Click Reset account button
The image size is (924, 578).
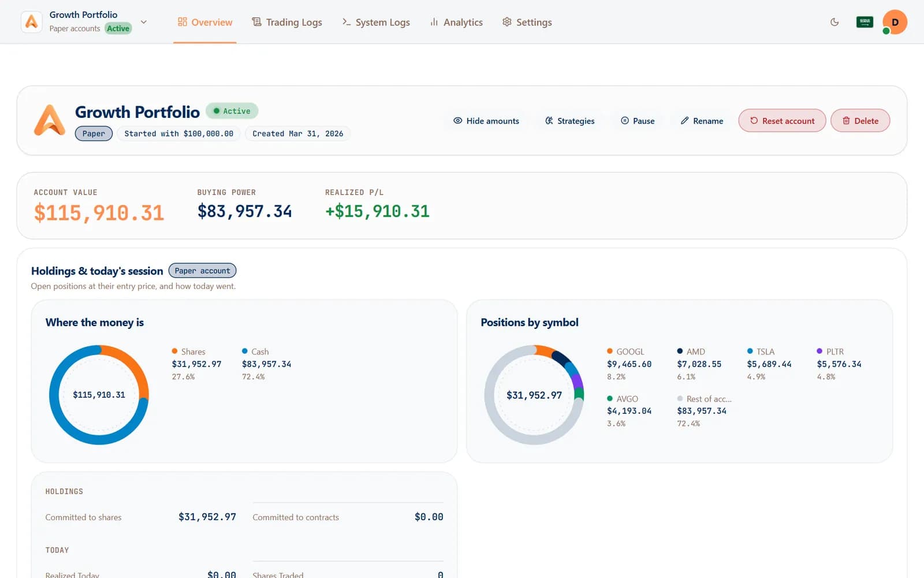coord(782,121)
